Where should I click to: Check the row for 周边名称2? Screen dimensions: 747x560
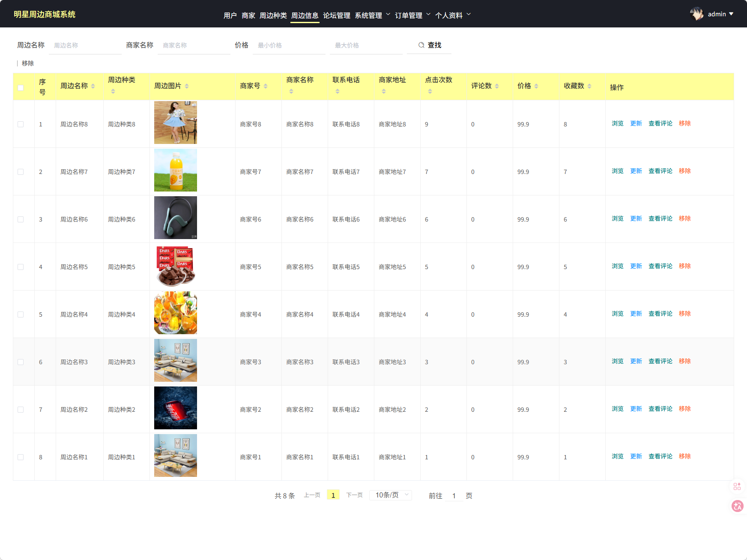point(21,410)
